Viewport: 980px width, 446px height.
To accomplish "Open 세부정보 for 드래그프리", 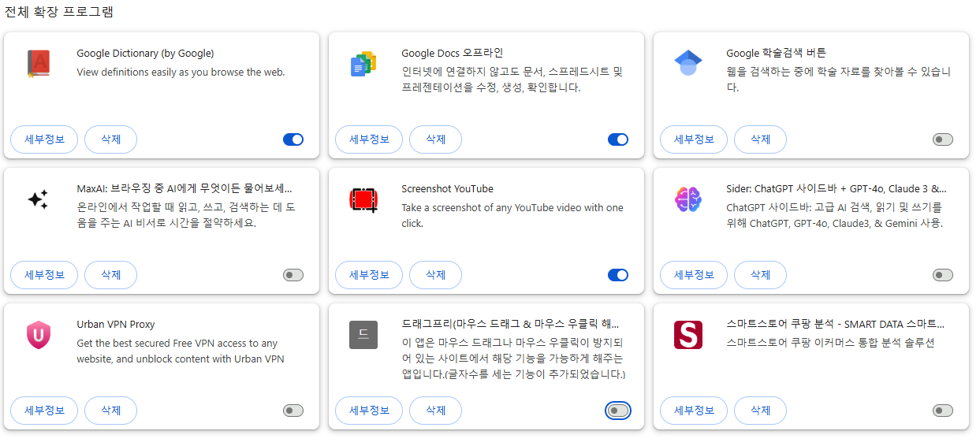I will click(369, 411).
